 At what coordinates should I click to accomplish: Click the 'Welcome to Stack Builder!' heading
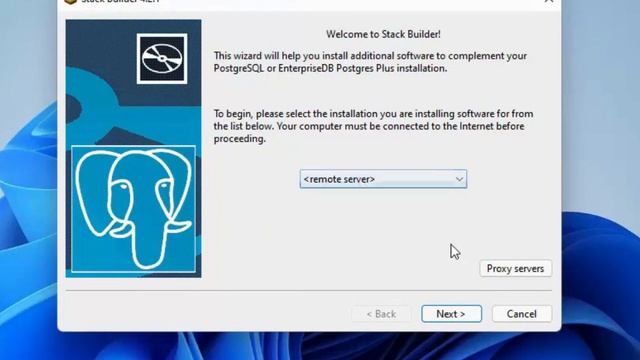click(x=383, y=34)
